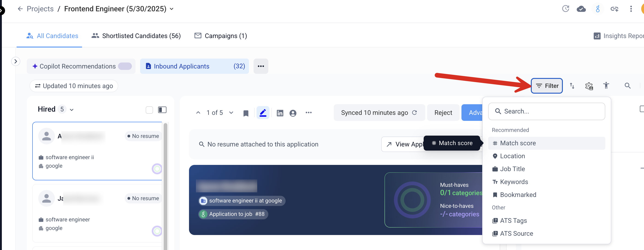
Task: Click the View Application button
Action: (403, 144)
